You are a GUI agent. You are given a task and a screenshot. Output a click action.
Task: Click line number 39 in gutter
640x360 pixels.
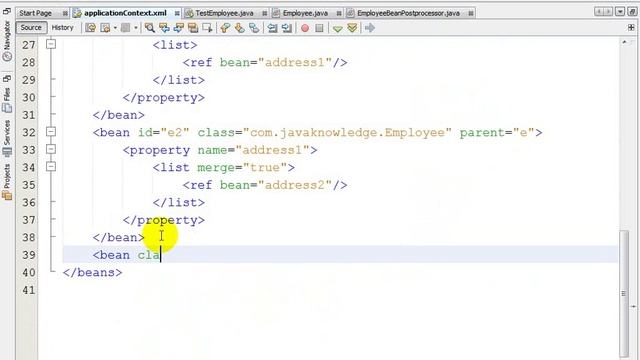(x=29, y=255)
